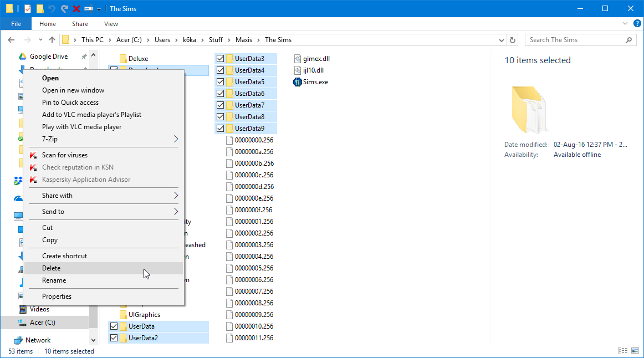
Task: Select Properties in the context menu
Action: coord(57,296)
